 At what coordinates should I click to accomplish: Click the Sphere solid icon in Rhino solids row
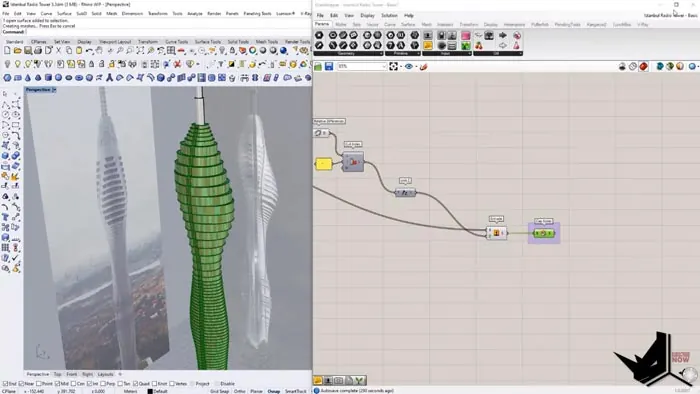pos(58,78)
